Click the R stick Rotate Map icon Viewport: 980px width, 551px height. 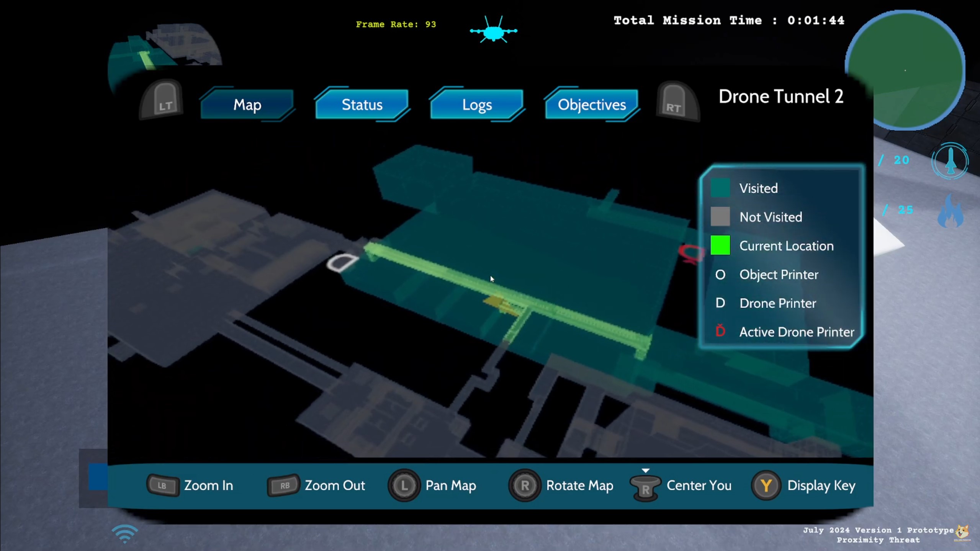coord(525,485)
